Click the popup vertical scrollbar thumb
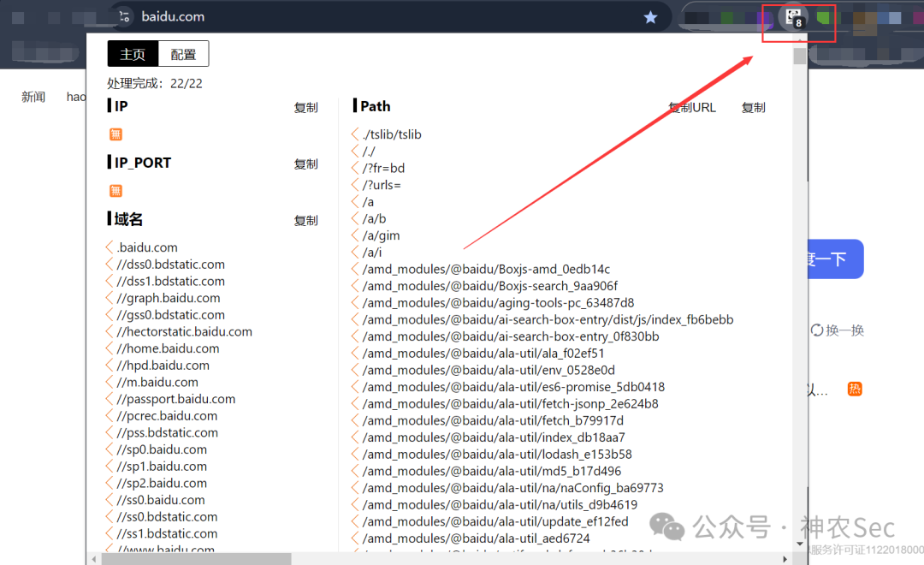This screenshot has height=565, width=924. coord(800,56)
